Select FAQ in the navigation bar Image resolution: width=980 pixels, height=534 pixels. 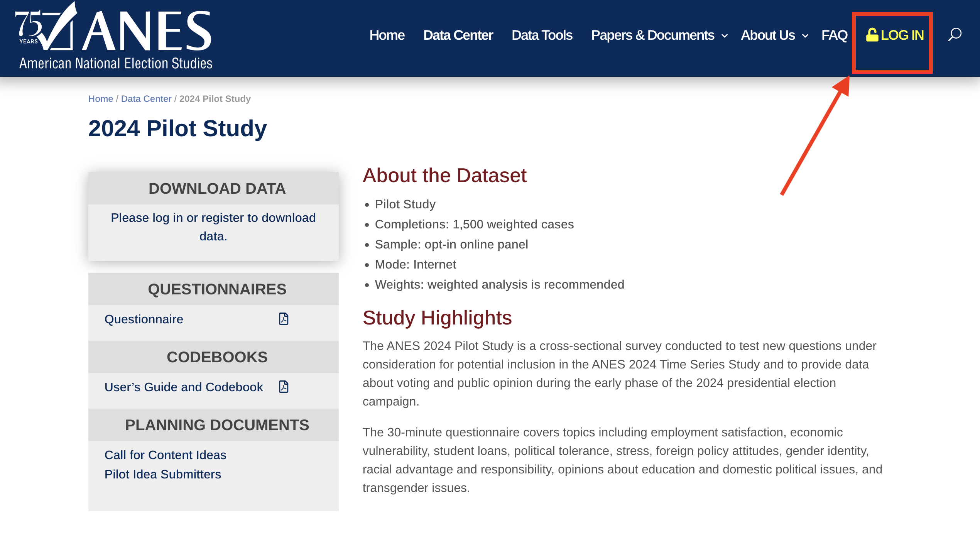click(834, 35)
